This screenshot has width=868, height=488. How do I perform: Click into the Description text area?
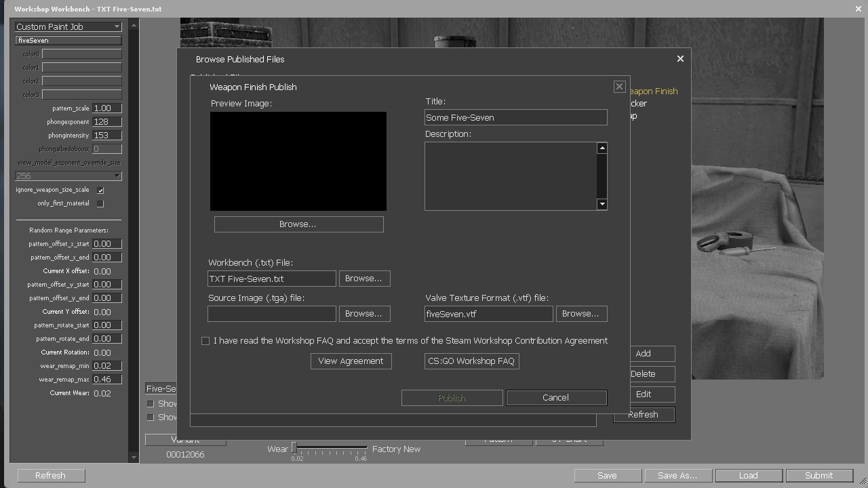pyautogui.click(x=511, y=176)
